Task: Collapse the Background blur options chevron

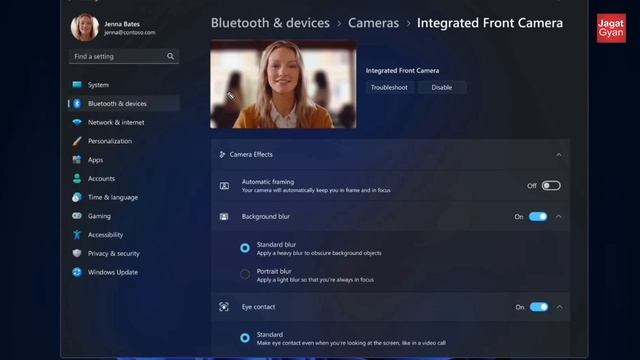Action: (559, 216)
